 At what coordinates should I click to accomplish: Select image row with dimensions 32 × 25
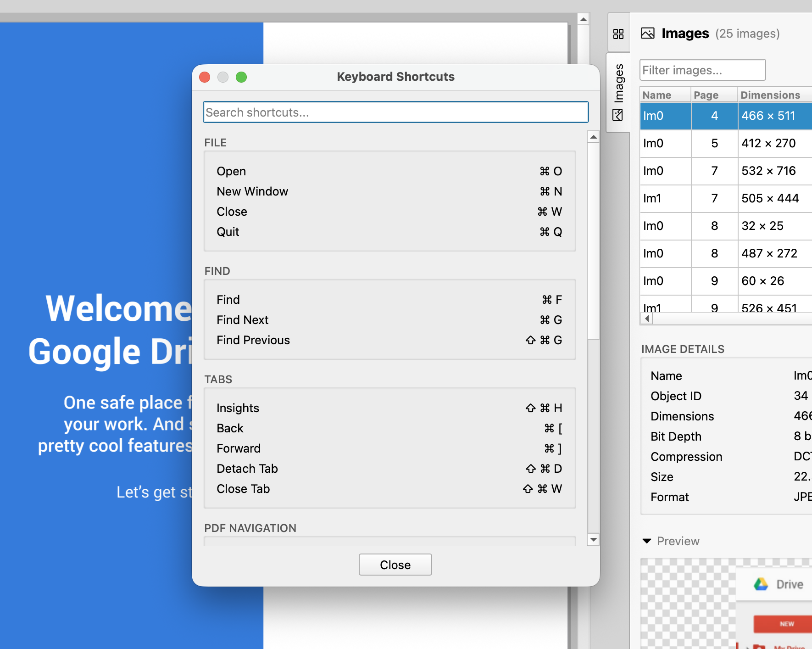[726, 226]
